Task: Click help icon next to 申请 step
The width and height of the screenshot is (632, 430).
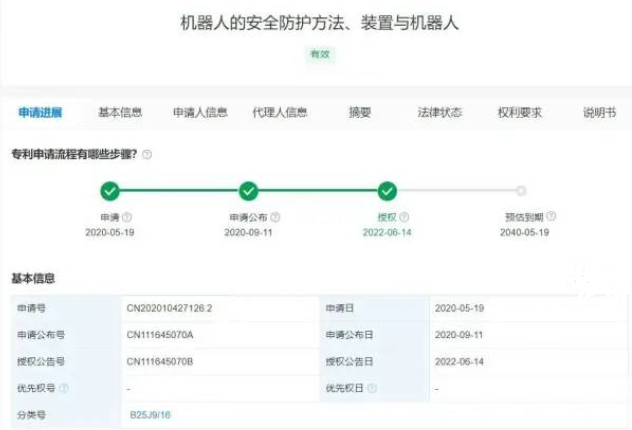Action: click(127, 217)
